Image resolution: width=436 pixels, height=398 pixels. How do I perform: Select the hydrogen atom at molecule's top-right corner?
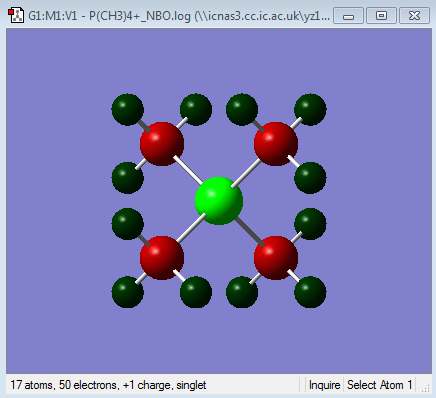click(x=310, y=110)
